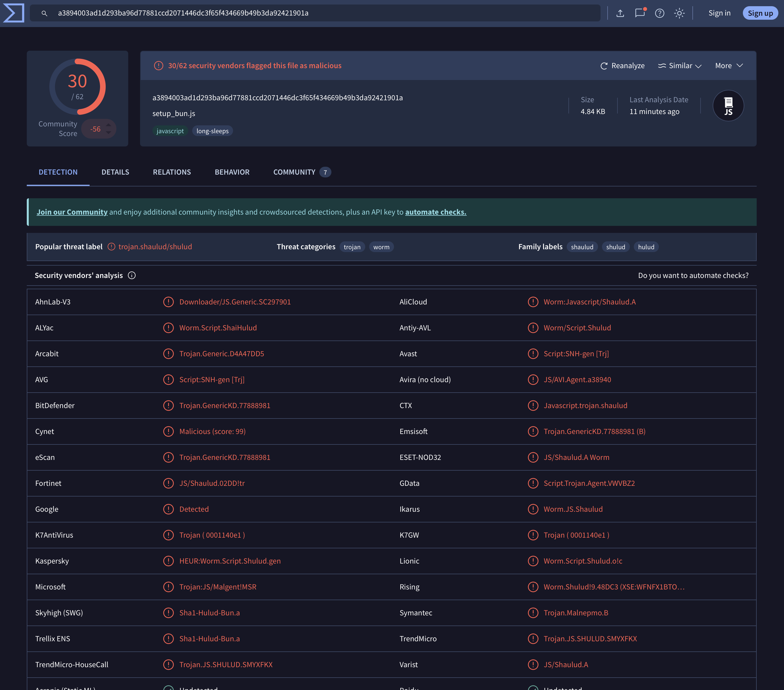The image size is (784, 690).
Task: Click the alert icon beside Kaspersky's detection
Action: pos(169,561)
